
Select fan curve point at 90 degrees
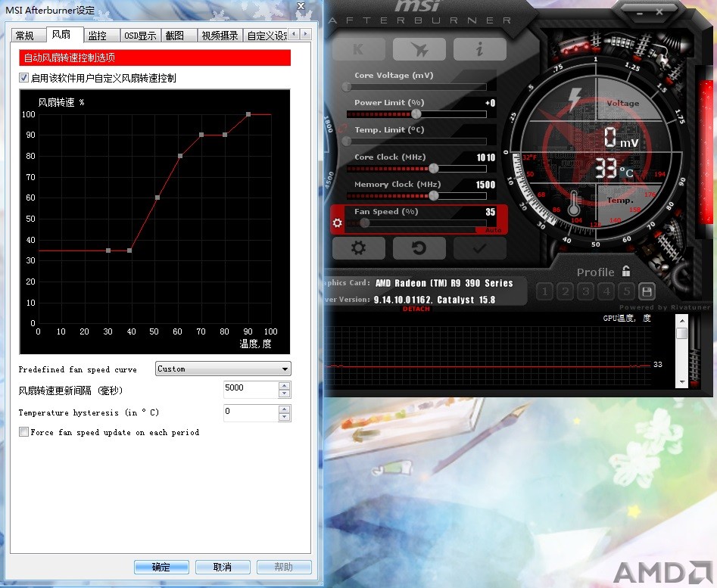[x=248, y=114]
